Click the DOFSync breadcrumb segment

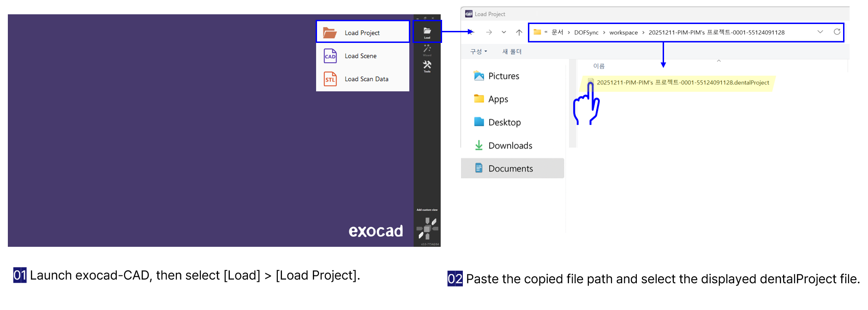pos(586,32)
